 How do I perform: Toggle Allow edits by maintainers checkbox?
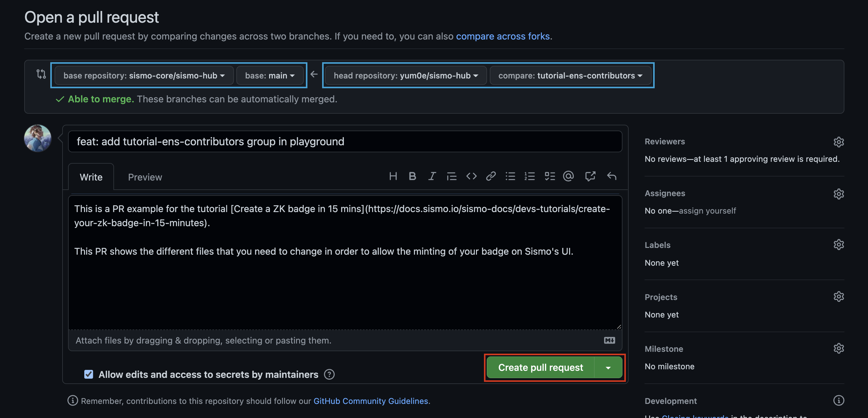click(x=89, y=374)
